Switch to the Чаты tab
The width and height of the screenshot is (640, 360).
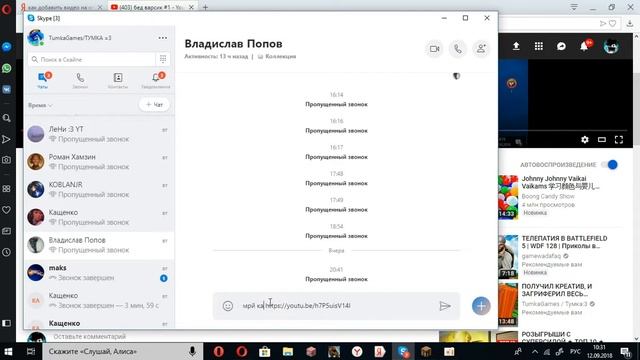(x=43, y=80)
